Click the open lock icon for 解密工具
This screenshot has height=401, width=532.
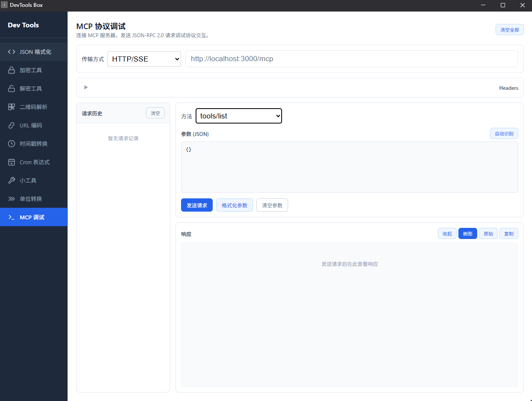coord(12,88)
